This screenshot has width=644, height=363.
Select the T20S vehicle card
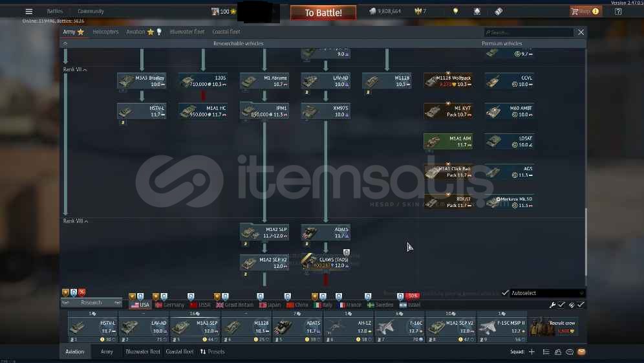pos(203,81)
